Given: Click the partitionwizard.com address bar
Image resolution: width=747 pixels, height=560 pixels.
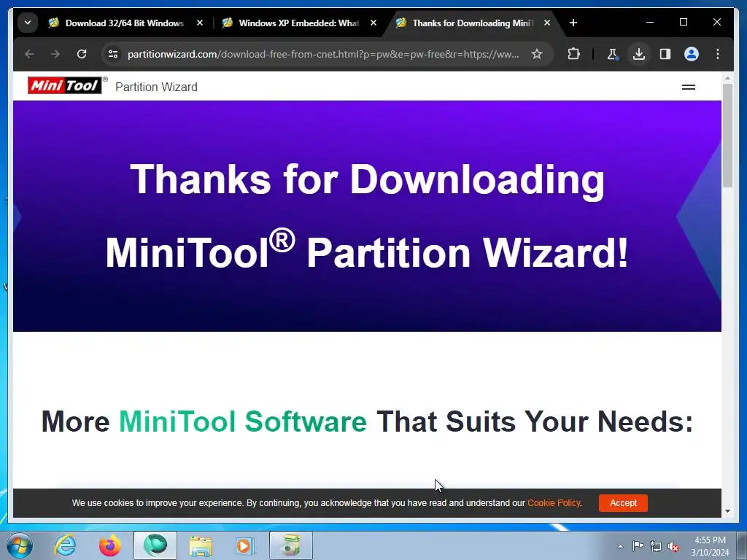Looking at the screenshot, I should pyautogui.click(x=323, y=54).
